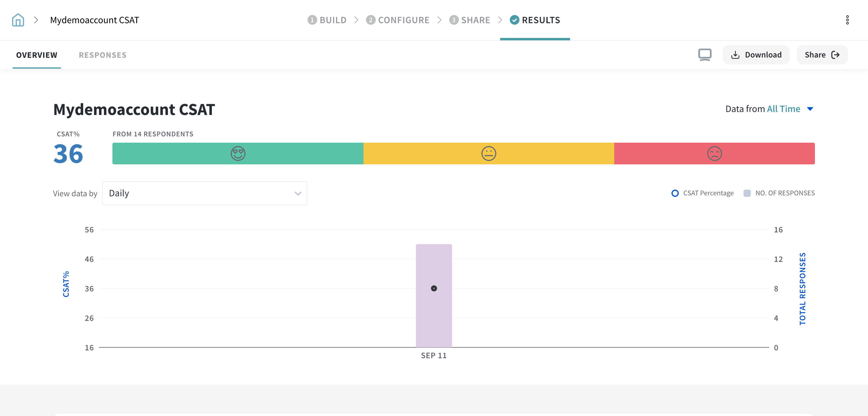
Task: Click the Results step checkmark icon
Action: point(514,20)
